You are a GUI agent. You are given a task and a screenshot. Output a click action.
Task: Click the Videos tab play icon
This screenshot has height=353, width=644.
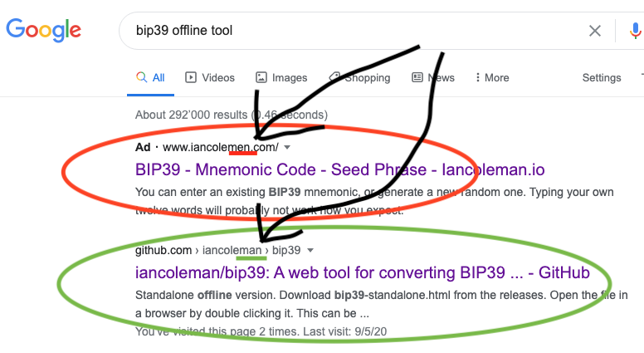(x=191, y=77)
